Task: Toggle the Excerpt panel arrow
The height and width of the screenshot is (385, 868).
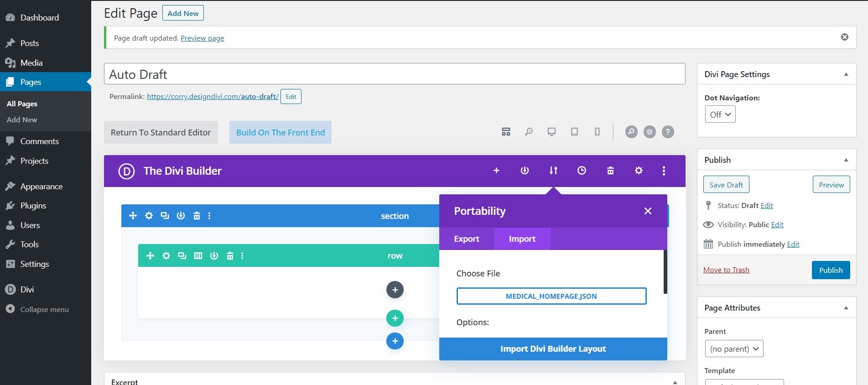Action: tap(675, 382)
